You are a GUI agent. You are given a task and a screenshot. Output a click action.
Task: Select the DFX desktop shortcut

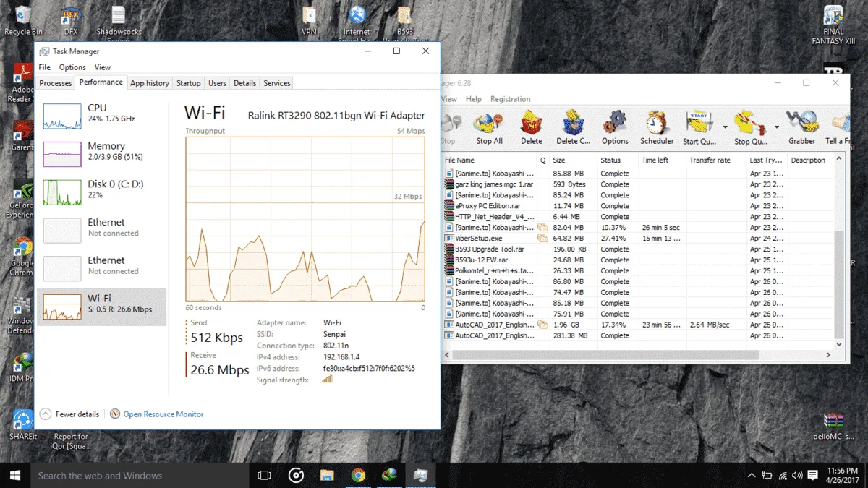click(x=71, y=20)
